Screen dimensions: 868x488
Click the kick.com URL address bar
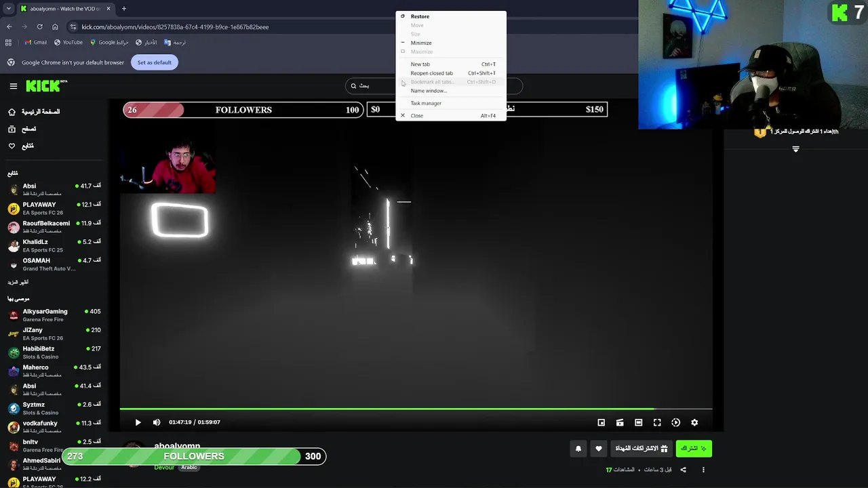(175, 27)
